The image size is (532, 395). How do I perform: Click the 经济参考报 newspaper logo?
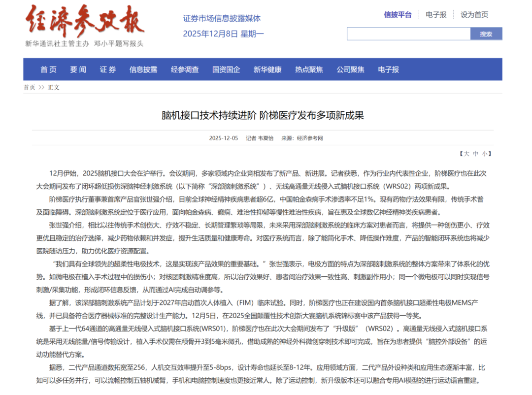(x=85, y=20)
